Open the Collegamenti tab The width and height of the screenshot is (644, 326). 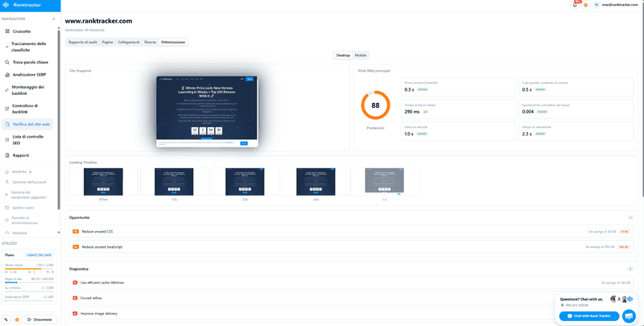[x=128, y=42]
